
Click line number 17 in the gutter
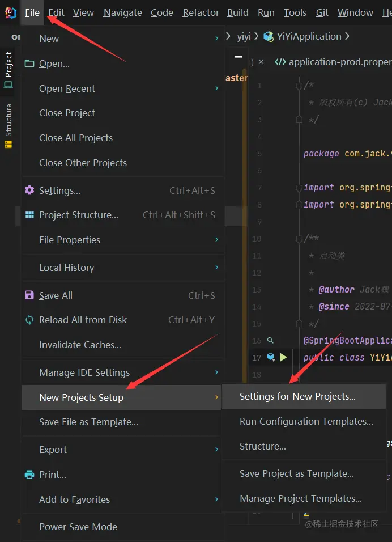[257, 357]
